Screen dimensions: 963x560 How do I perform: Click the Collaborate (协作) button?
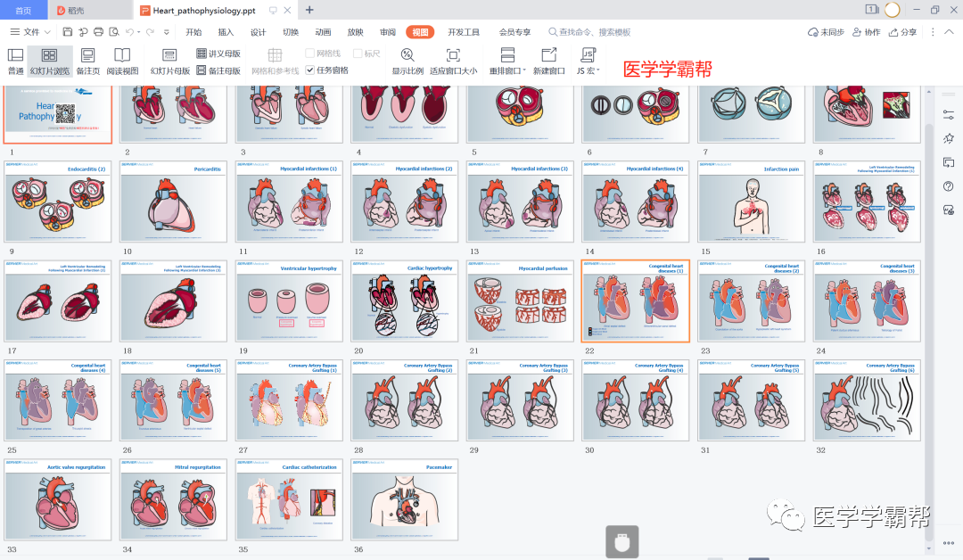tap(866, 32)
